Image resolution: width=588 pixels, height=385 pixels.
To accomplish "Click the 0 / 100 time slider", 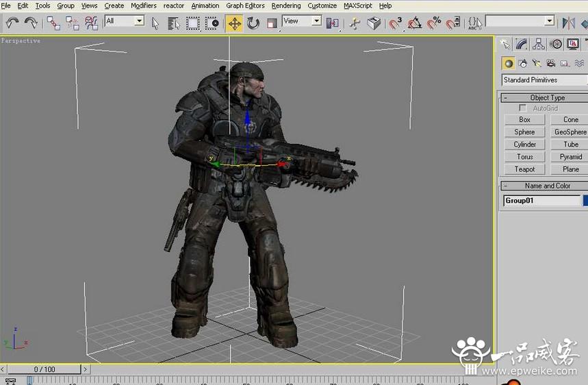I will tap(44, 369).
